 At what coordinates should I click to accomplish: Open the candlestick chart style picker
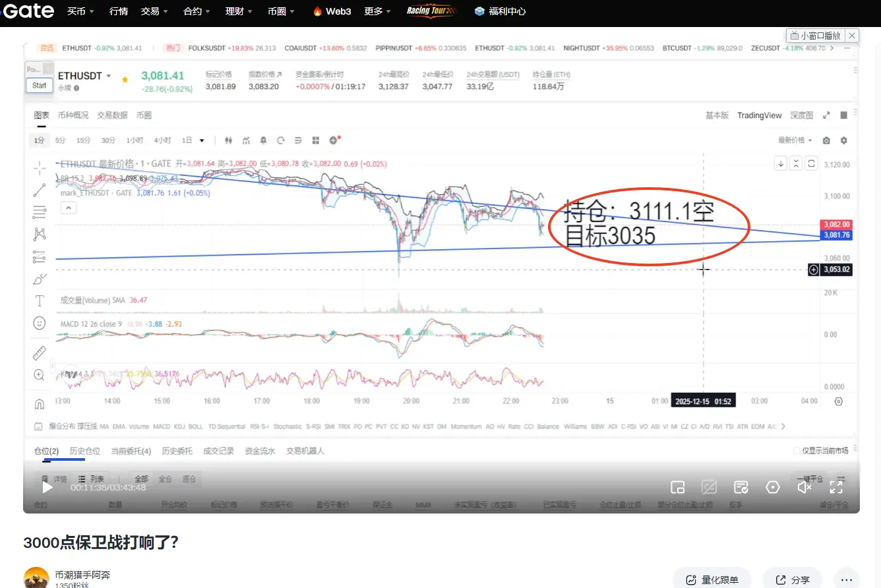pos(229,140)
